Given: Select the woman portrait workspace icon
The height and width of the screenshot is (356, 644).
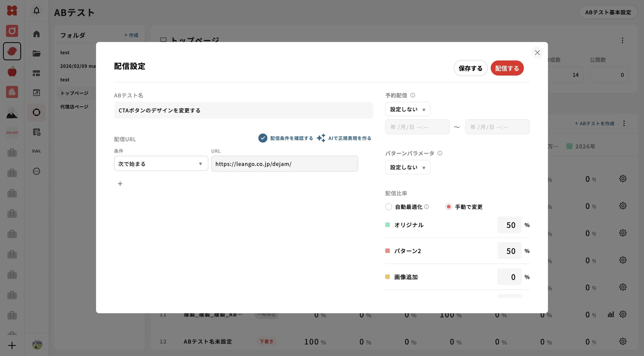Looking at the screenshot, I should 12,112.
